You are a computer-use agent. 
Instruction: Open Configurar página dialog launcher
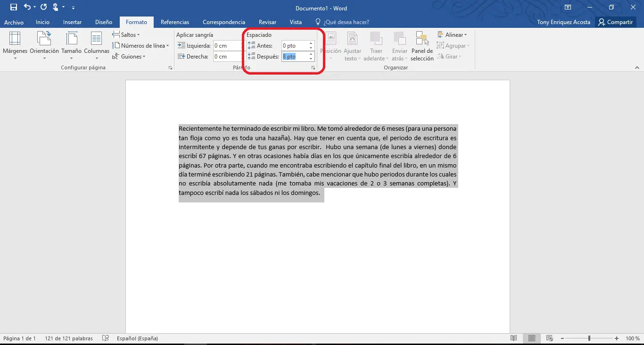170,68
